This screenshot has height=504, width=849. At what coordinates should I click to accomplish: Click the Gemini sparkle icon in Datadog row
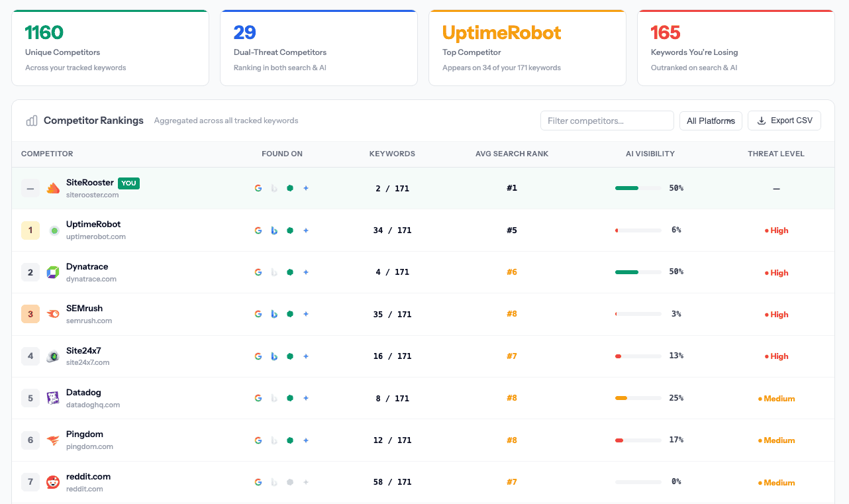(x=306, y=398)
